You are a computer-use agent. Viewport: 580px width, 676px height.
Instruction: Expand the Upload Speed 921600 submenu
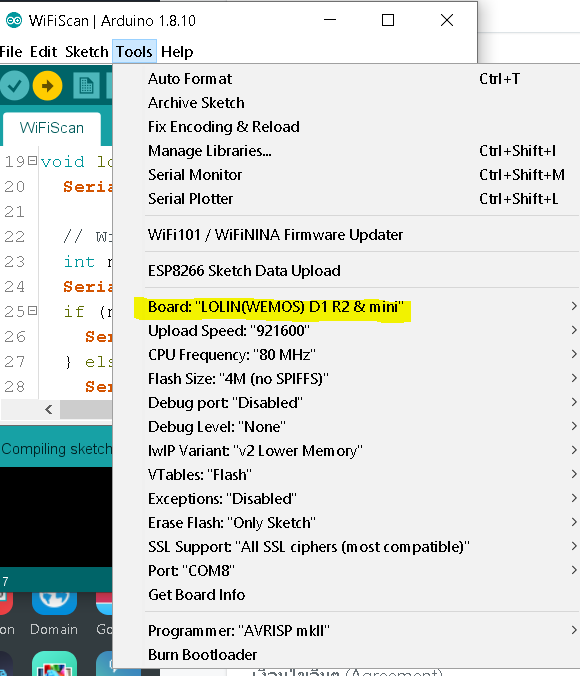pos(356,331)
